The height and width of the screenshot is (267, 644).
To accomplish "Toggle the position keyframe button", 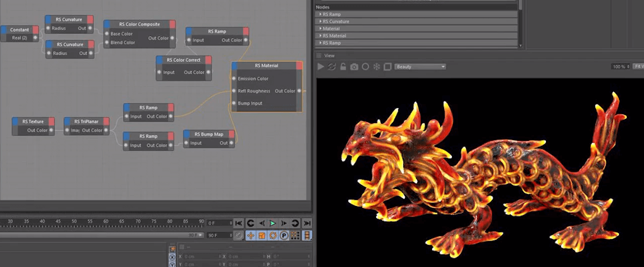I will [x=250, y=235].
